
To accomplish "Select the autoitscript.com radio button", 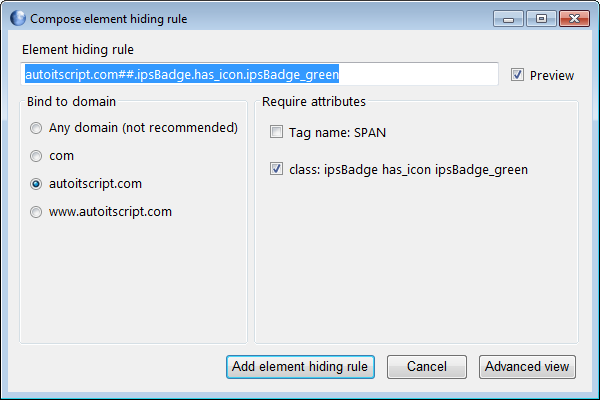I will click(36, 184).
